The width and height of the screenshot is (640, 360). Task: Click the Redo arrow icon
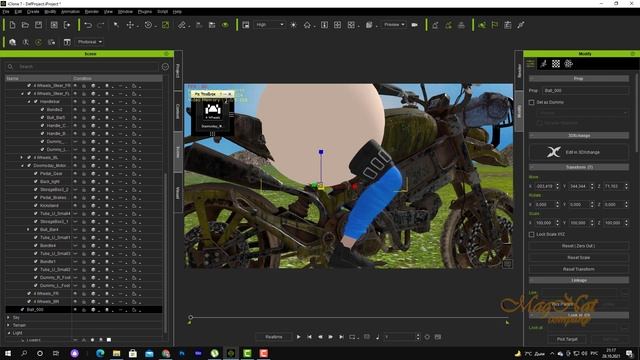click(x=100, y=25)
